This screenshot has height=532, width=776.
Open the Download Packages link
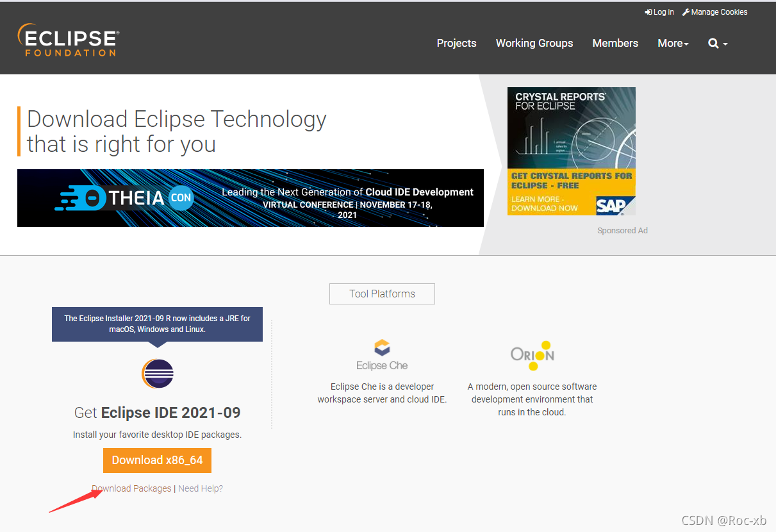[x=131, y=488]
